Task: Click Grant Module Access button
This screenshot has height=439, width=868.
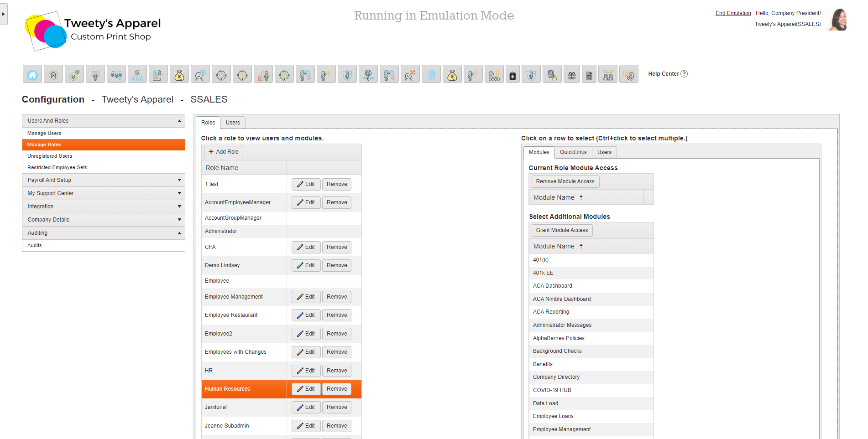Action: click(562, 230)
